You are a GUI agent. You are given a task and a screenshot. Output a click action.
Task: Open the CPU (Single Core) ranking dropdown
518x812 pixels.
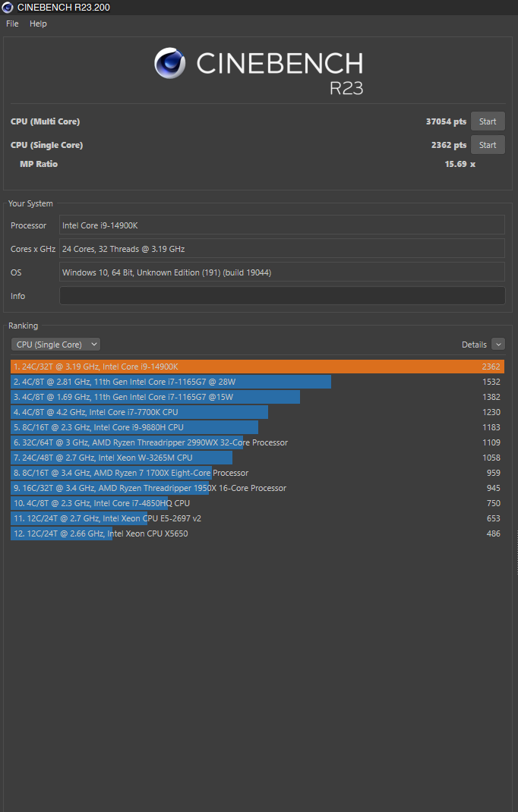55,345
